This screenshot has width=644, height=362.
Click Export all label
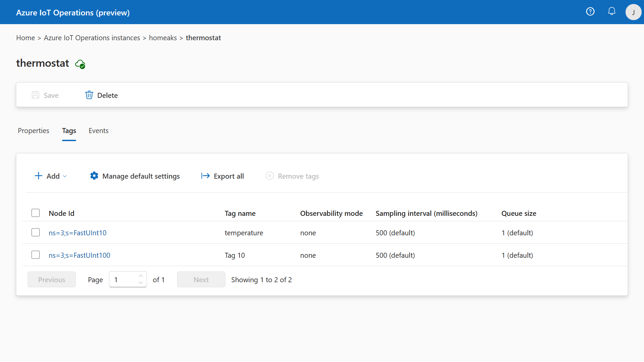point(229,176)
